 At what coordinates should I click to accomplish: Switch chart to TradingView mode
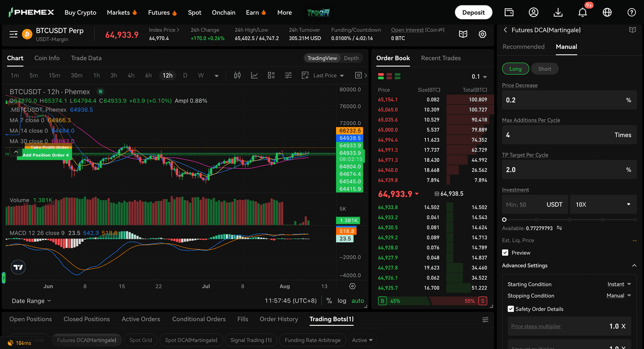[323, 58]
